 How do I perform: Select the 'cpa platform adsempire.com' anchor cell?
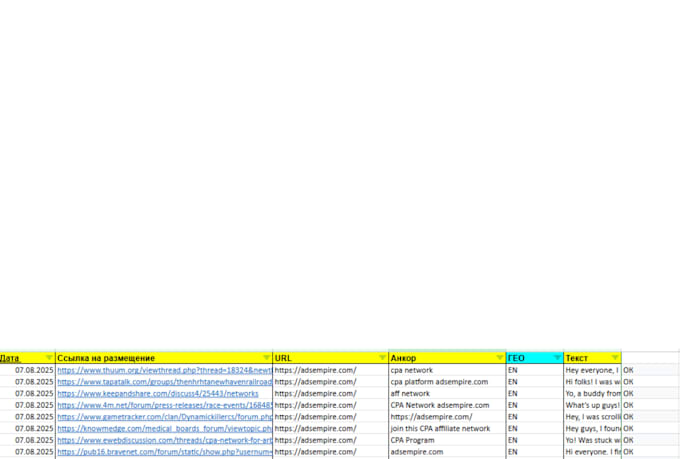point(447,382)
